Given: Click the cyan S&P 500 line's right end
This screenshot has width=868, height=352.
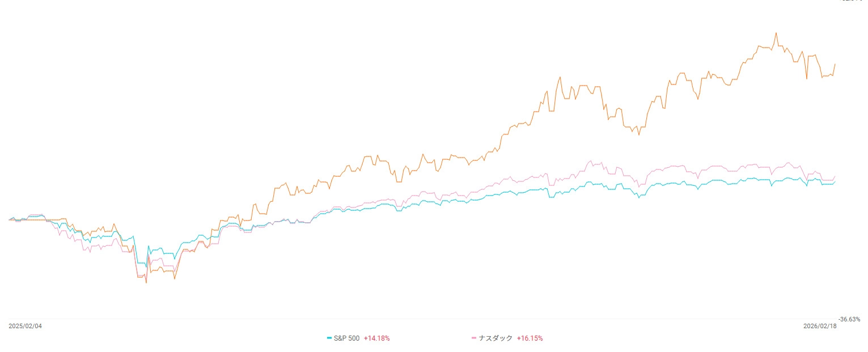Looking at the screenshot, I should (x=835, y=182).
